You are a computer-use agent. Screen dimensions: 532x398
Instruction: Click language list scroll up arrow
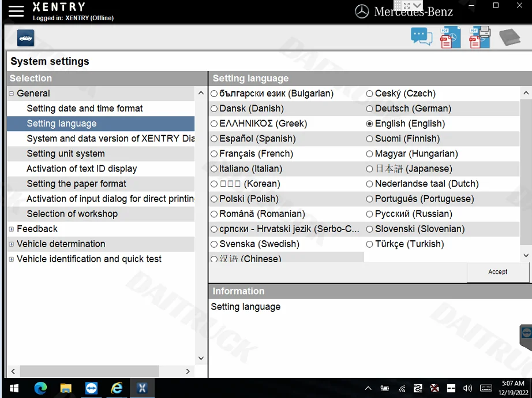tap(526, 92)
